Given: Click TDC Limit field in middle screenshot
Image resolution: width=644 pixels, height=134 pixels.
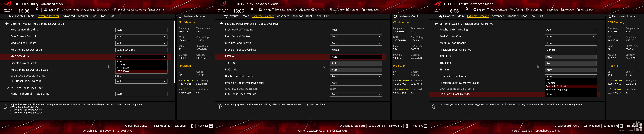Looking at the screenshot, I should click(356, 63).
